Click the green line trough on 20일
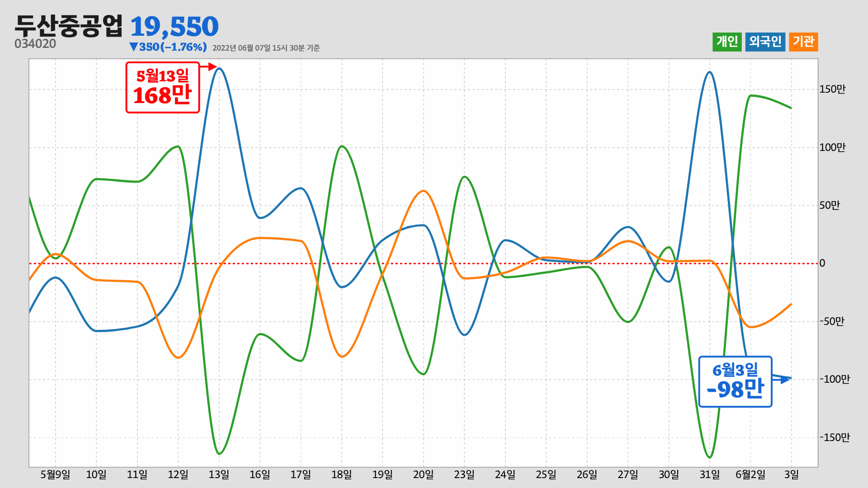 click(423, 374)
